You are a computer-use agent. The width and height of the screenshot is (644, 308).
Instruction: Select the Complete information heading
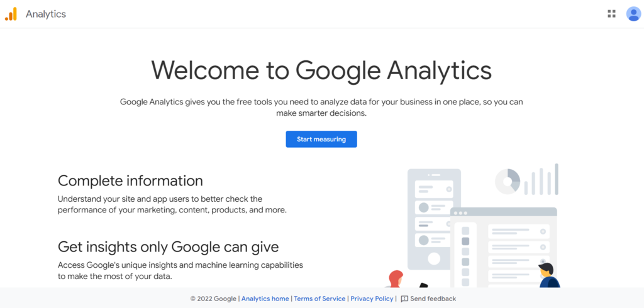coord(130,181)
